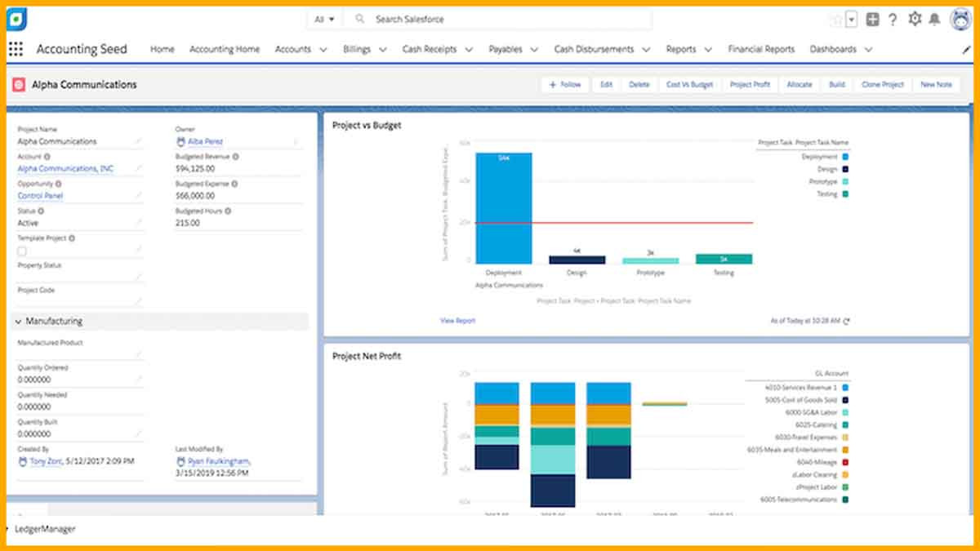Image resolution: width=980 pixels, height=551 pixels.
Task: Click the Search Salesforce input field
Action: (498, 19)
